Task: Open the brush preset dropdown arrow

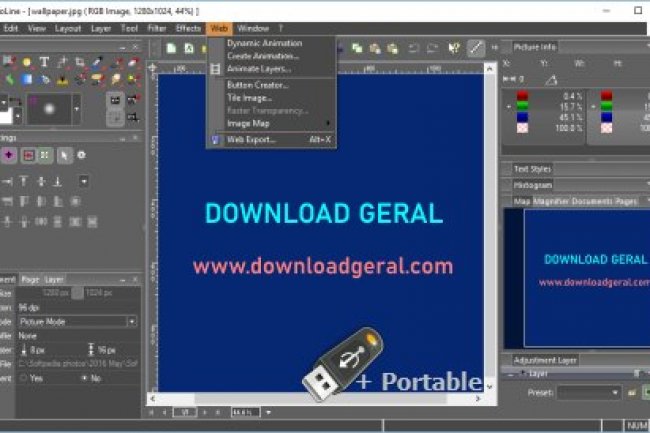Action: tap(76, 109)
